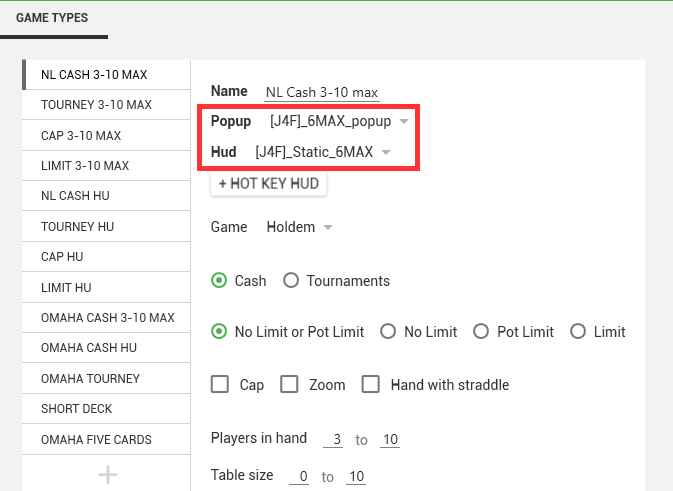Select NL CASH 3-10 MAX game type

(106, 75)
